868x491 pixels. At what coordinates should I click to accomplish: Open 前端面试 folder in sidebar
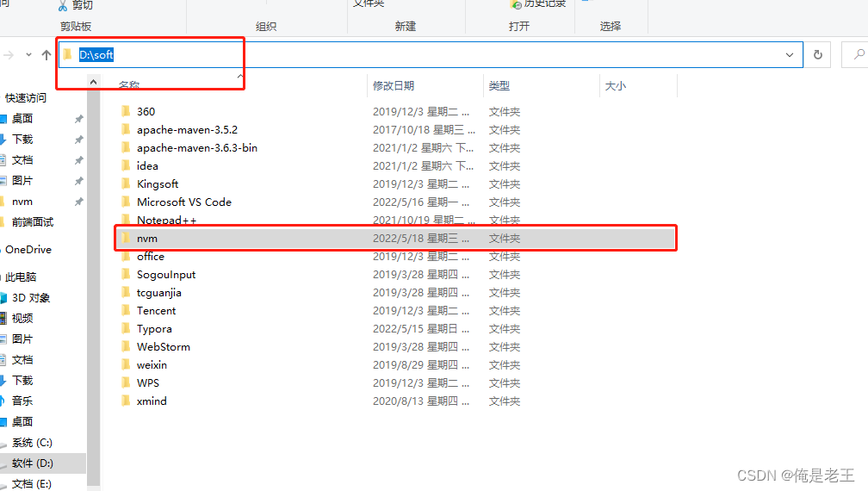coord(33,222)
